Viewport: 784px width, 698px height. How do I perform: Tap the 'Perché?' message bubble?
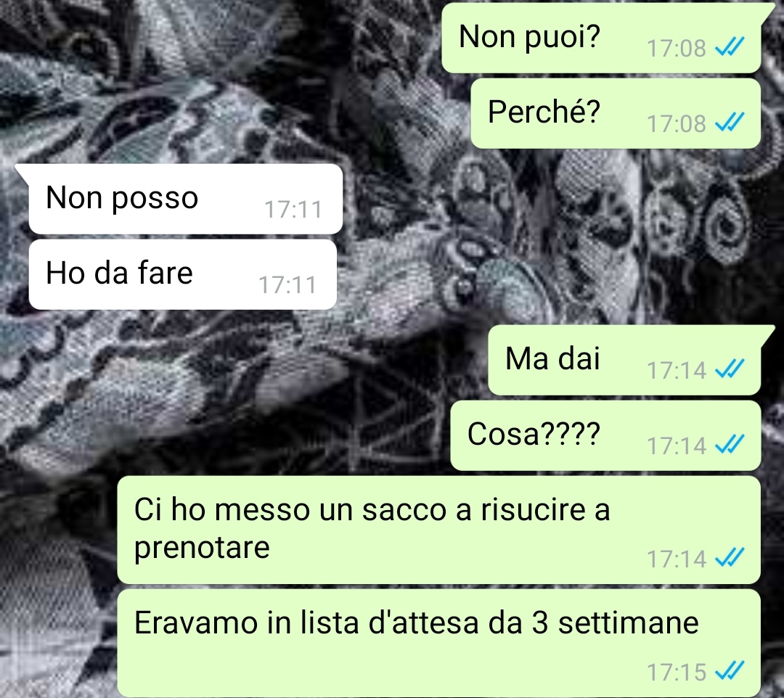pyautogui.click(x=616, y=113)
